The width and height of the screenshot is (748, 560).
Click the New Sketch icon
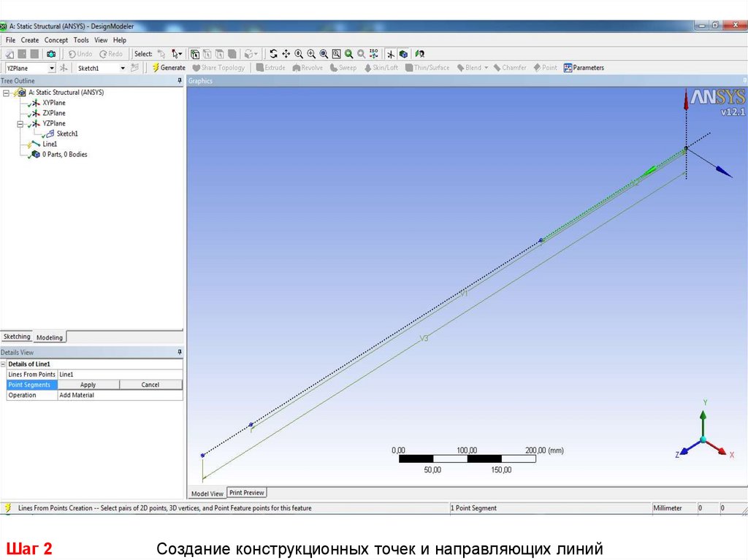(134, 68)
